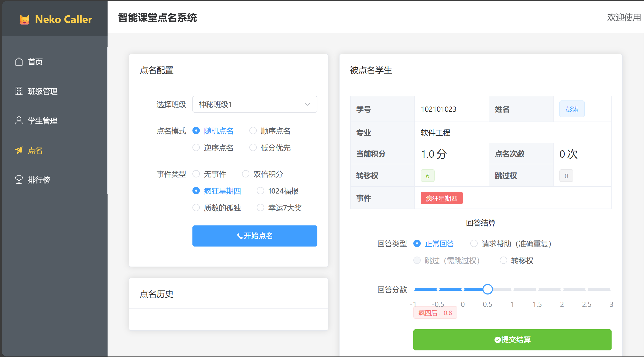Select 顺序点名 roll-call mode

253,131
